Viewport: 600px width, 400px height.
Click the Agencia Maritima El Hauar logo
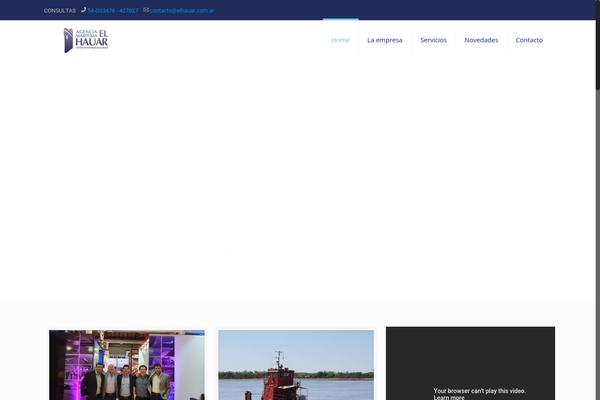point(86,40)
